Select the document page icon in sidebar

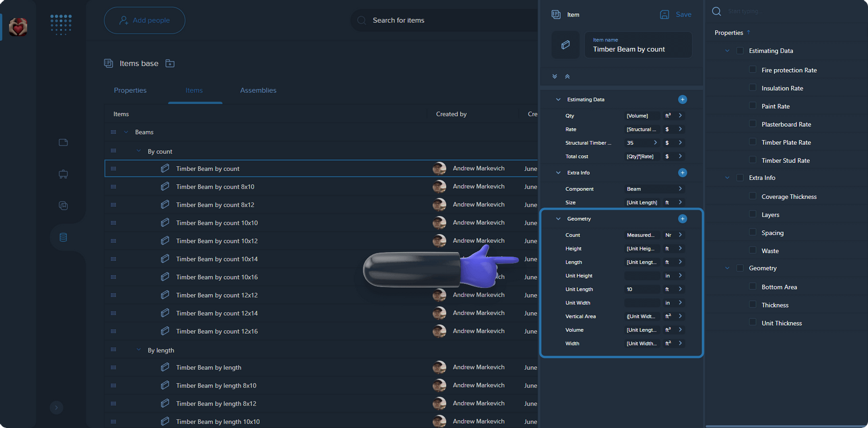point(63,142)
